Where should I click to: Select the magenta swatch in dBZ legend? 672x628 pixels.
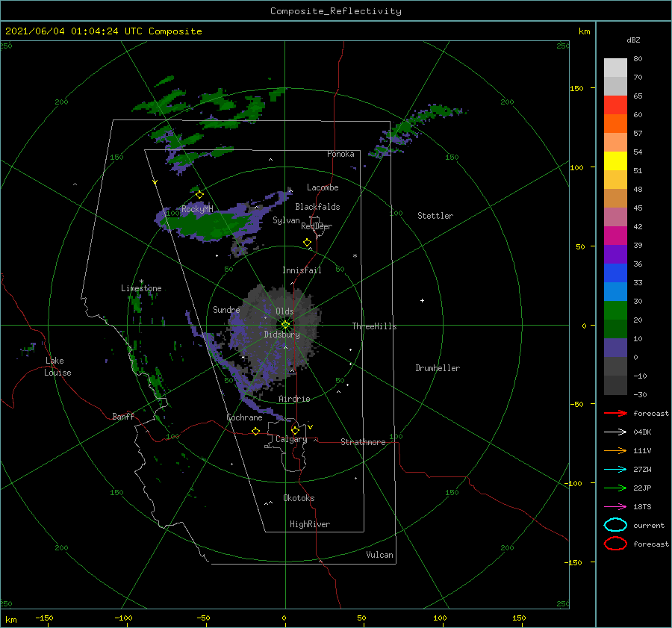point(615,236)
